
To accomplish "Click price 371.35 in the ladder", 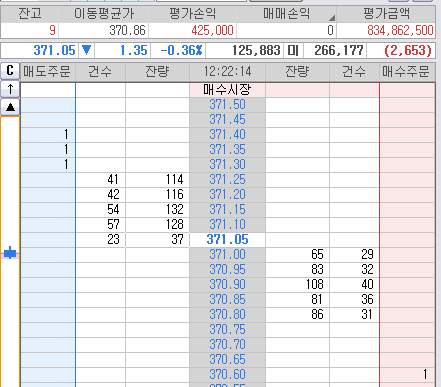I will coord(227,150).
